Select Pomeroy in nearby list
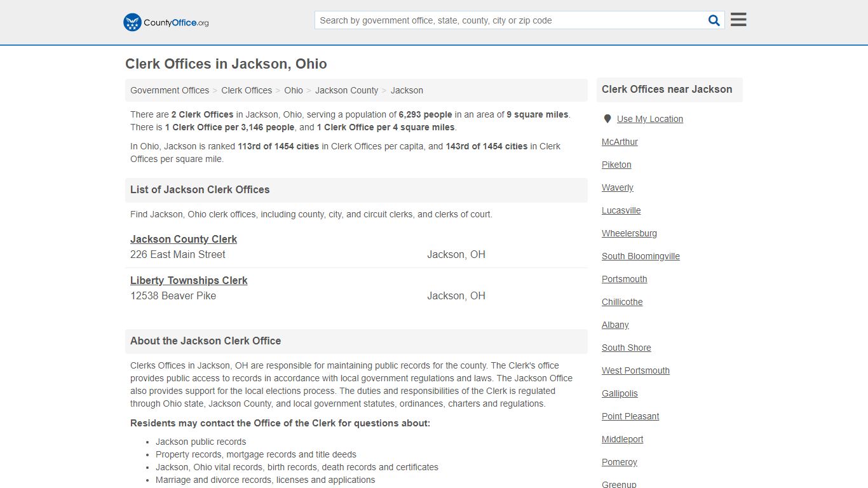This screenshot has width=868, height=488. tap(620, 462)
